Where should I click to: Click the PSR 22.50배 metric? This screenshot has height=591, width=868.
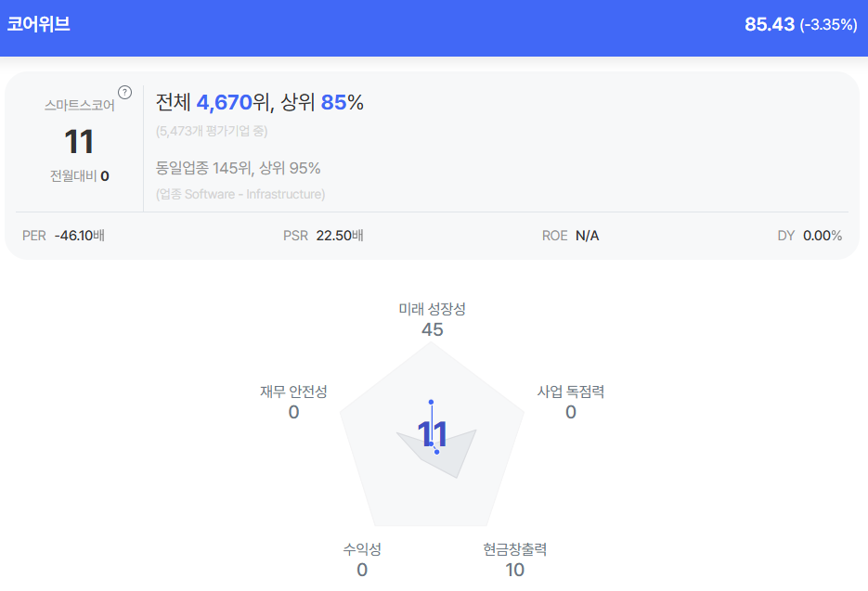pyautogui.click(x=323, y=236)
